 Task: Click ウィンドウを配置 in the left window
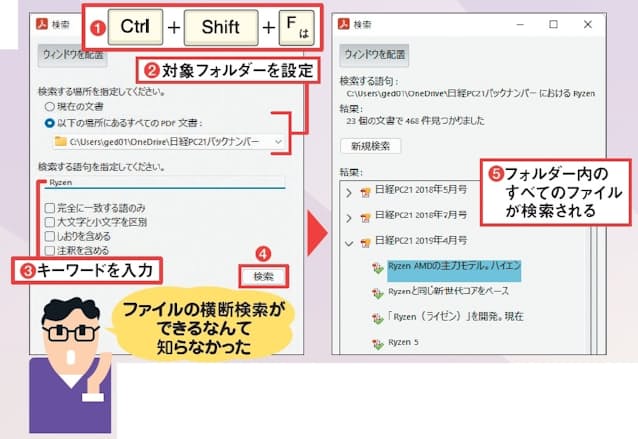point(73,55)
